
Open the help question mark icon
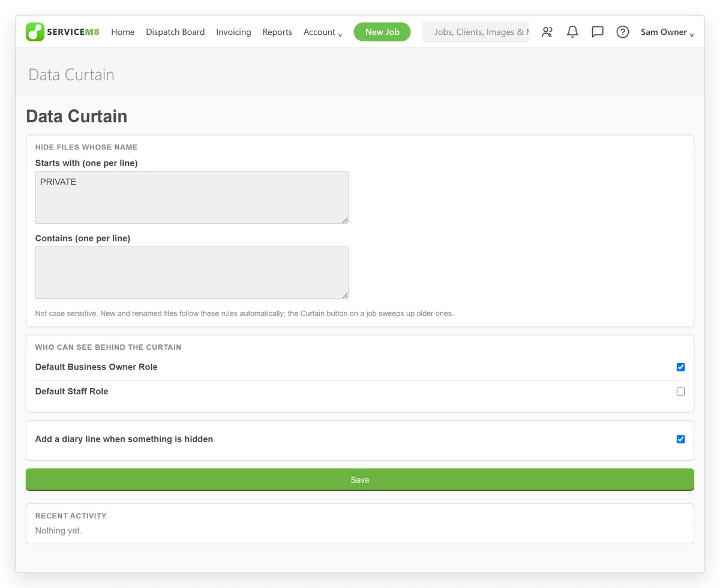pyautogui.click(x=623, y=32)
